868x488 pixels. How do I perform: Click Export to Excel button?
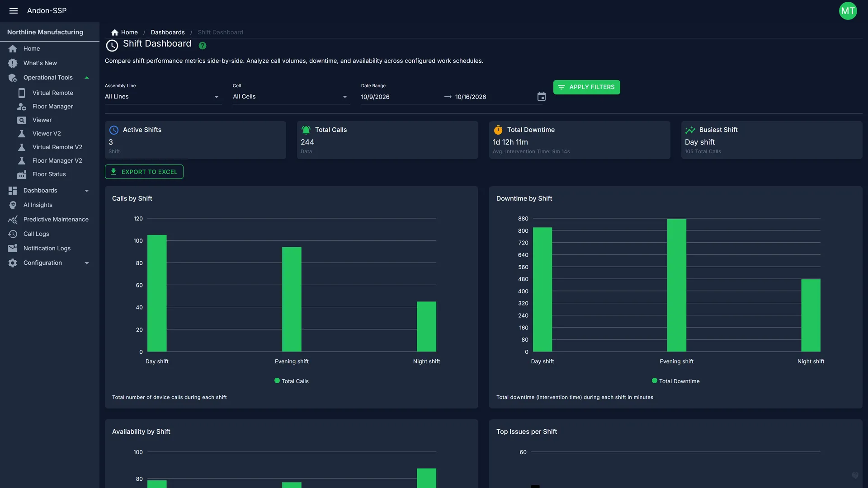[144, 172]
